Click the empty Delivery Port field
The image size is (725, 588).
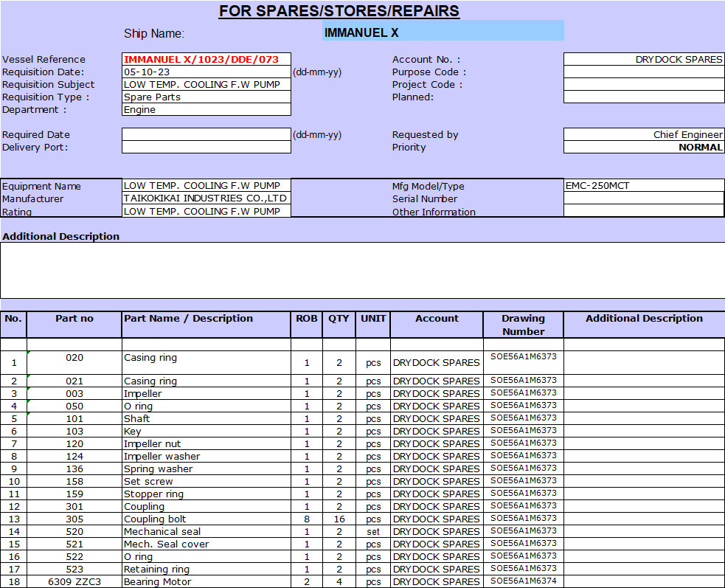[x=207, y=147]
